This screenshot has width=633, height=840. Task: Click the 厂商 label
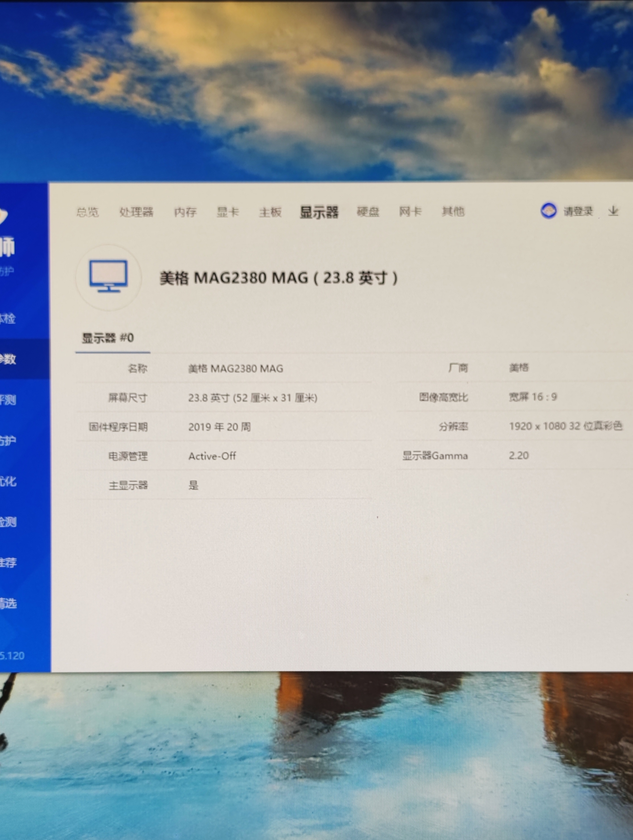[458, 368]
